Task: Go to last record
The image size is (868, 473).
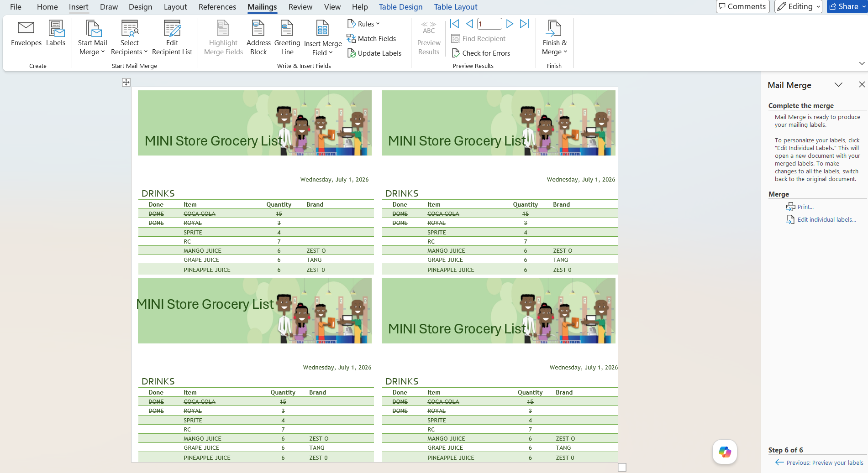Action: click(x=525, y=24)
